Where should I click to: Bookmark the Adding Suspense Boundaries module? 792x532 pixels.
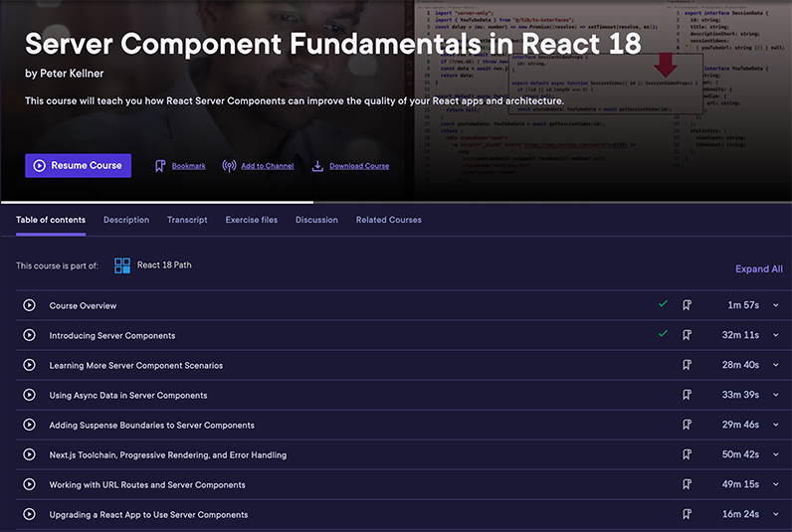coord(687,425)
